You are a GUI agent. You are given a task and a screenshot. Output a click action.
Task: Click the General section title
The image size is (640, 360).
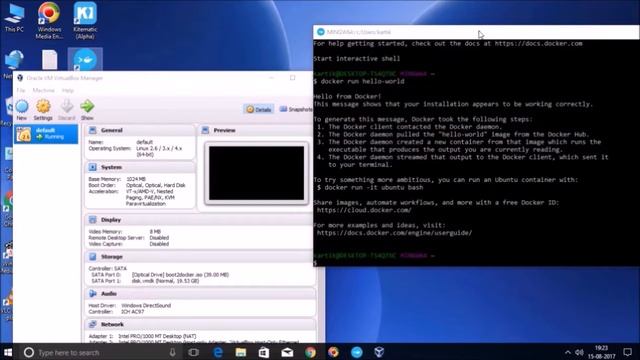pyautogui.click(x=111, y=130)
